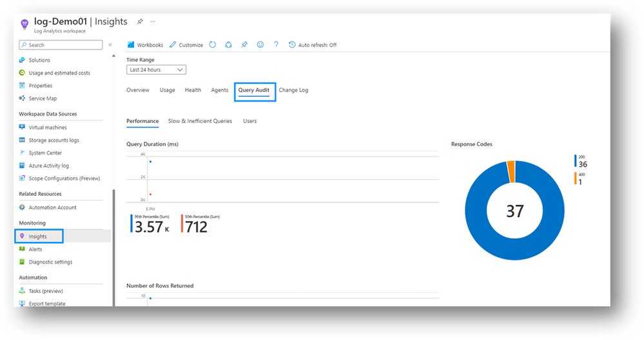
Task: Click the Insights lightbulb icon in sidebar
Action: (22, 236)
